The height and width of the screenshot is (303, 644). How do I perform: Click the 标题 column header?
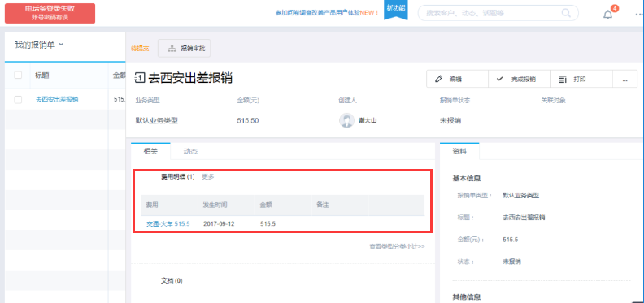(42, 76)
